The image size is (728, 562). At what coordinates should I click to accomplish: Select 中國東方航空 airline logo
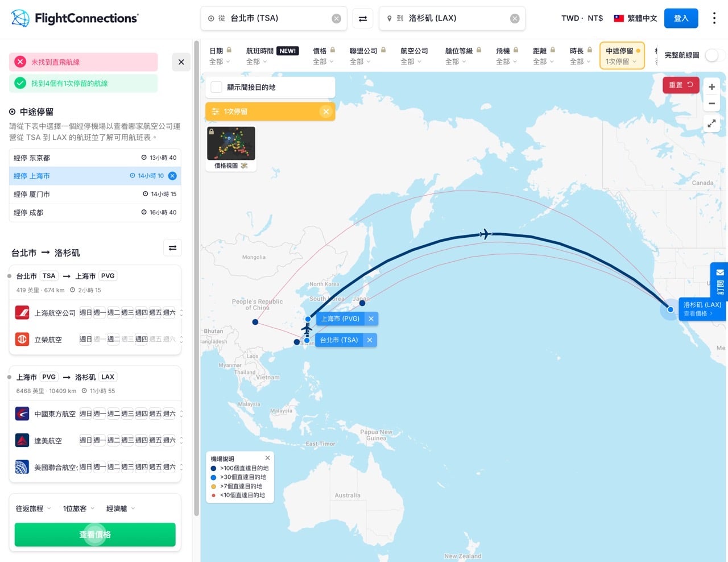coord(22,414)
